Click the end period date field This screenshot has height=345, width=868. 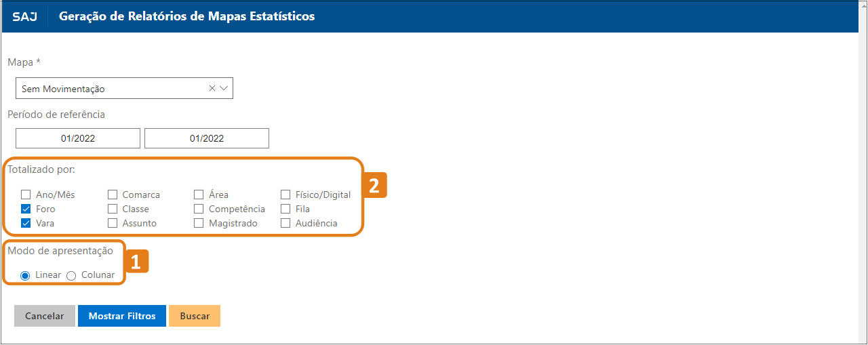coord(207,138)
